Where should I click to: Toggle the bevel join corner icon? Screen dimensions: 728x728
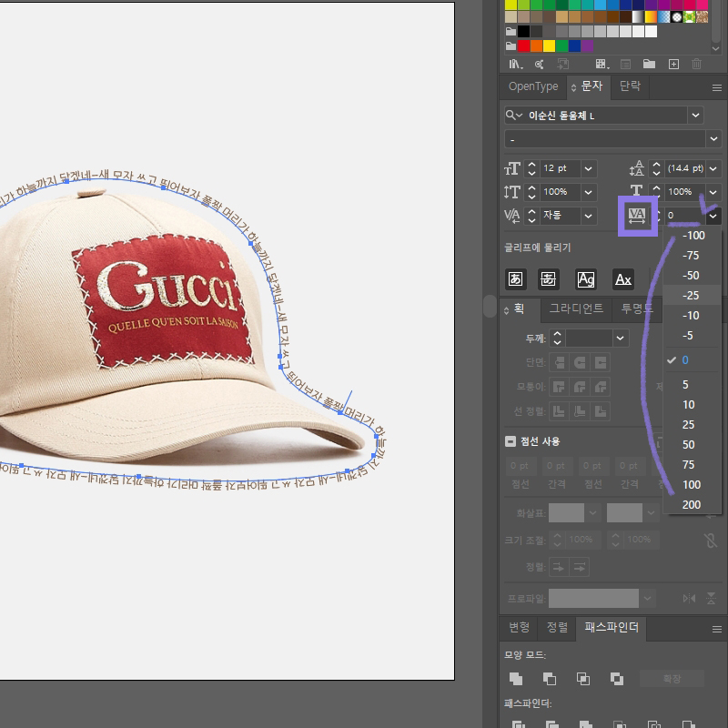pos(601,387)
